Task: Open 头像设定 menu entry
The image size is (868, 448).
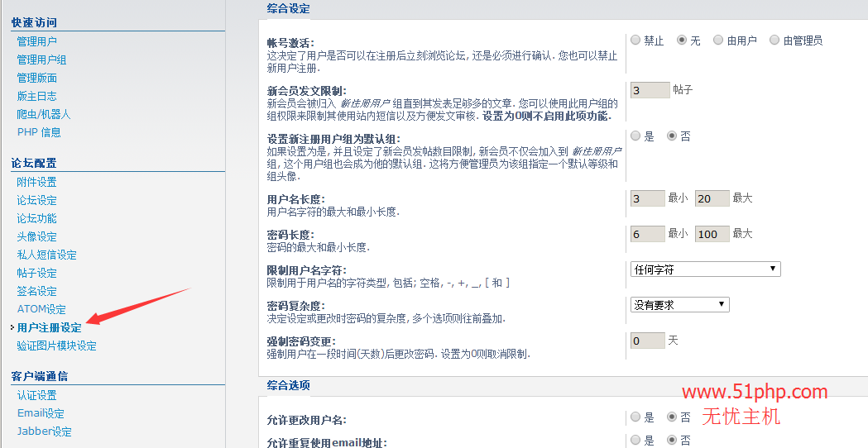Action: (36, 236)
